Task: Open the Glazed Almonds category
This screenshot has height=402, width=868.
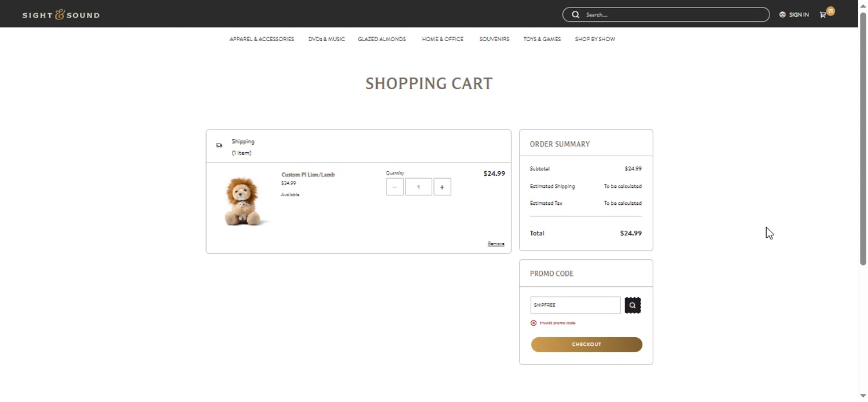Action: (382, 39)
